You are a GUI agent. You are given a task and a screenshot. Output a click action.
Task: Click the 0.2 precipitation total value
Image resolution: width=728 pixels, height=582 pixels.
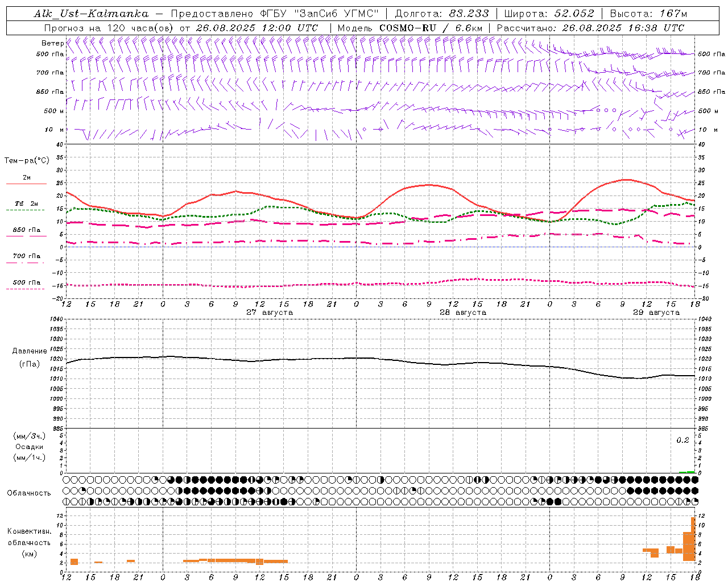click(x=682, y=440)
